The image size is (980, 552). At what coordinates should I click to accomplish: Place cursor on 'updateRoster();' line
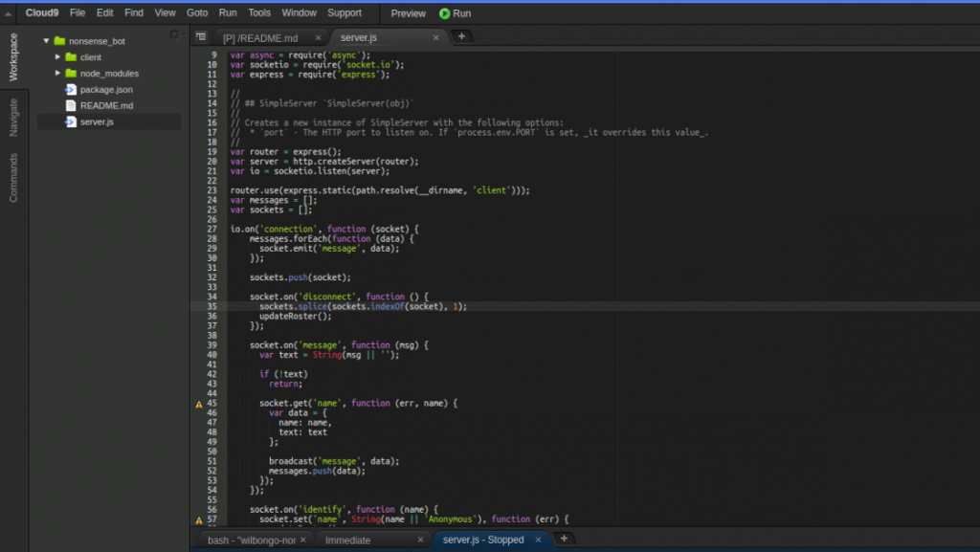296,316
